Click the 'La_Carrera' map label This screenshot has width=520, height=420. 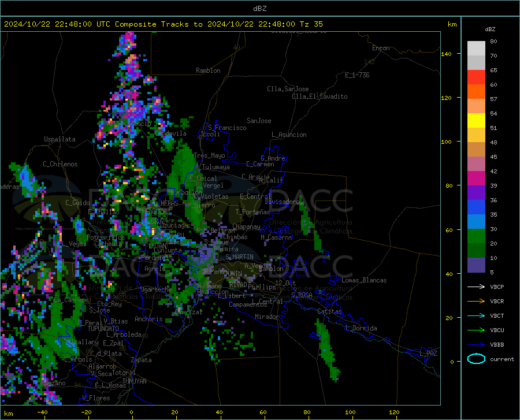point(71,300)
